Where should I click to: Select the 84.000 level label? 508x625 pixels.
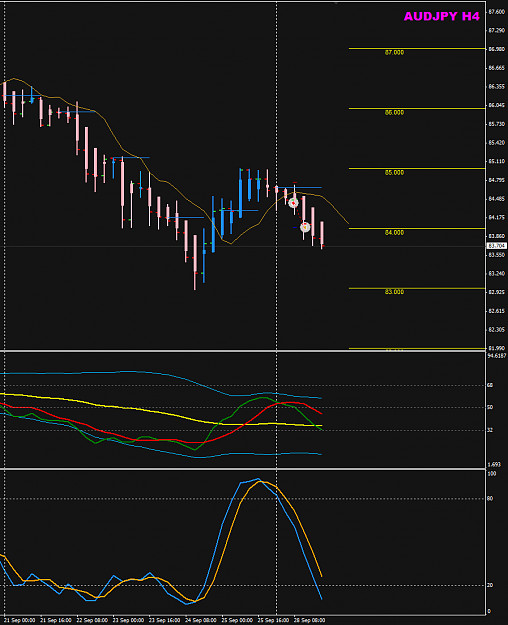(x=394, y=233)
